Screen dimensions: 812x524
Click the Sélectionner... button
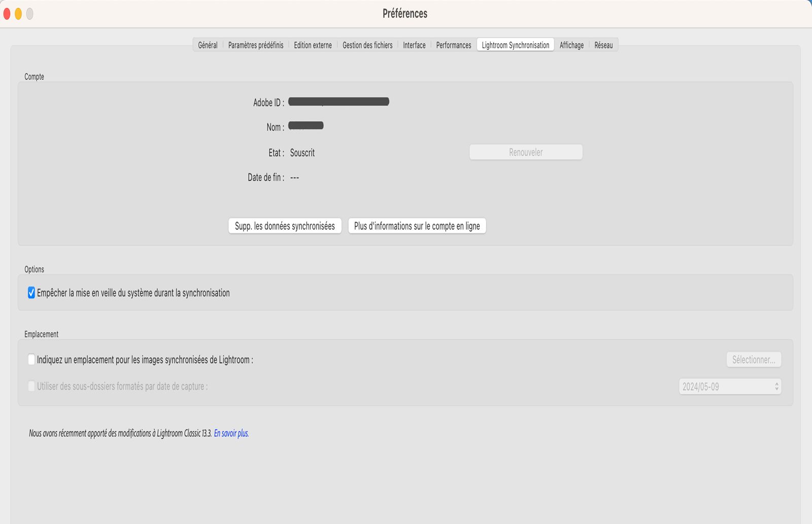pos(754,359)
